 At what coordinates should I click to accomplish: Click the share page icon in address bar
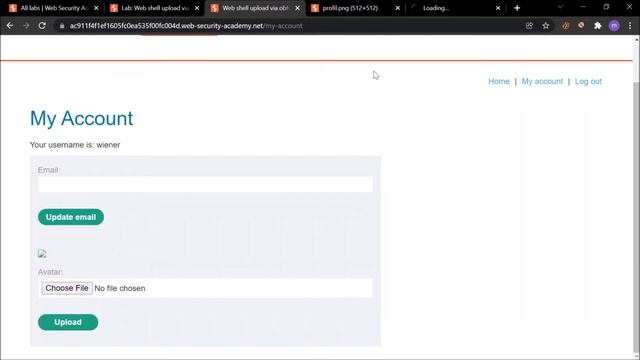(529, 26)
